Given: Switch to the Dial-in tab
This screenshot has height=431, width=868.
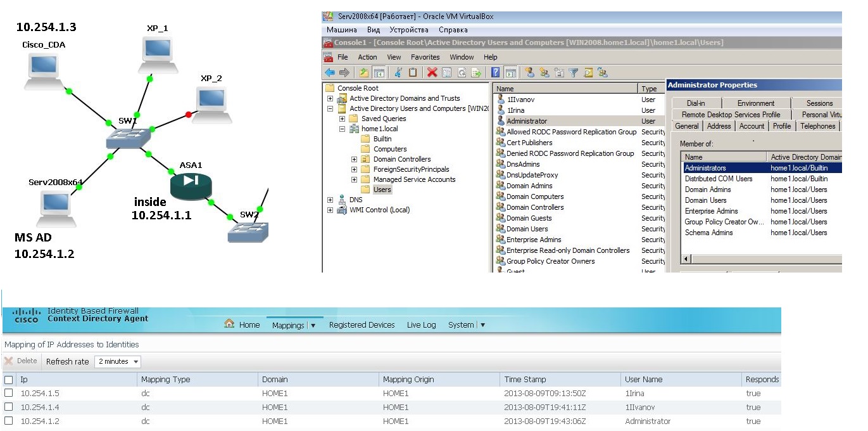Looking at the screenshot, I should 695,103.
